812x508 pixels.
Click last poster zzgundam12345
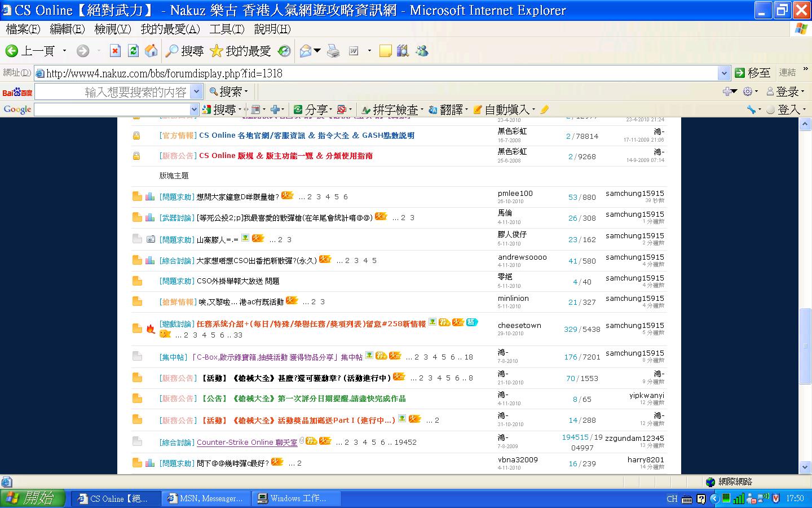tap(634, 438)
